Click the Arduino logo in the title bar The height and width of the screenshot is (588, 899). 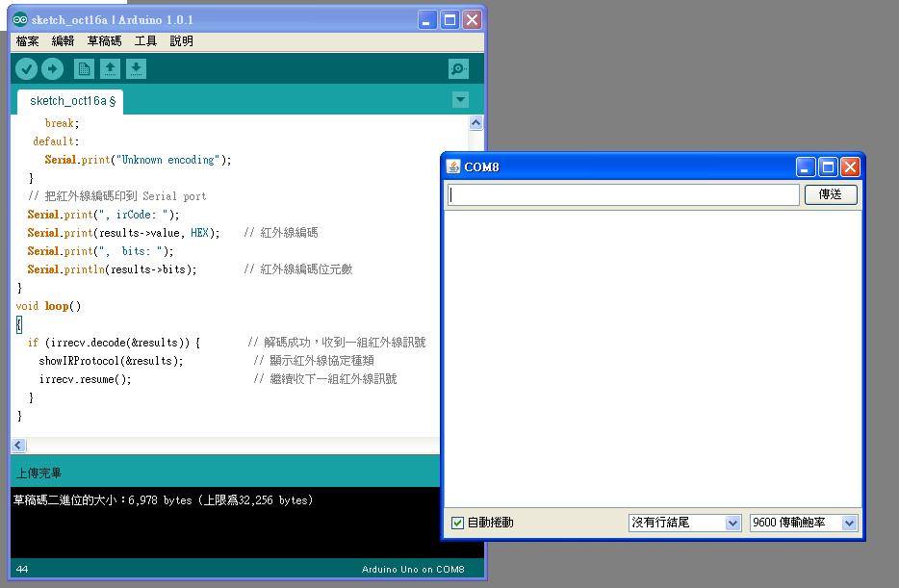tap(20, 19)
